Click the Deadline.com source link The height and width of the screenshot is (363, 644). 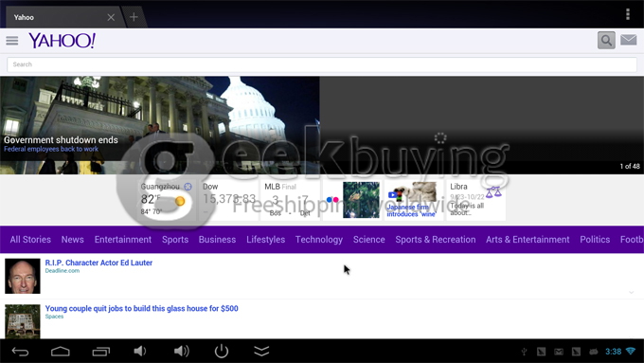(x=62, y=271)
